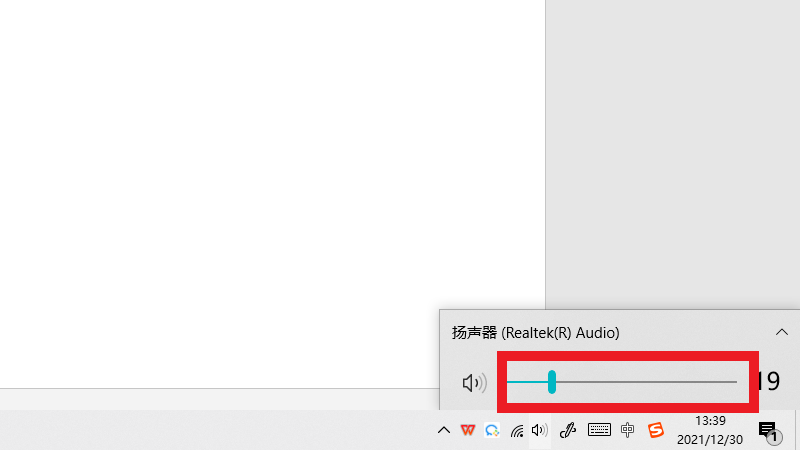
Task: Show hidden system tray icons
Action: click(x=444, y=430)
